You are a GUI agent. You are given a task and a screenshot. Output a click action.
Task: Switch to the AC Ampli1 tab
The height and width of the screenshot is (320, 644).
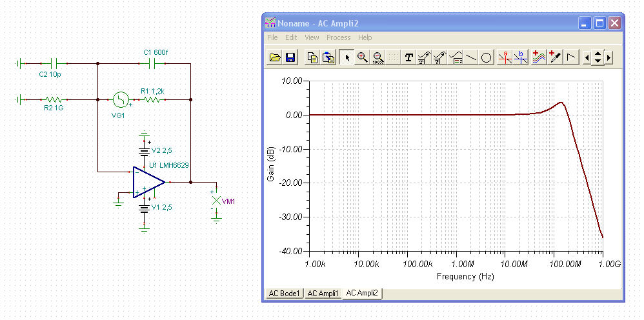(x=323, y=294)
